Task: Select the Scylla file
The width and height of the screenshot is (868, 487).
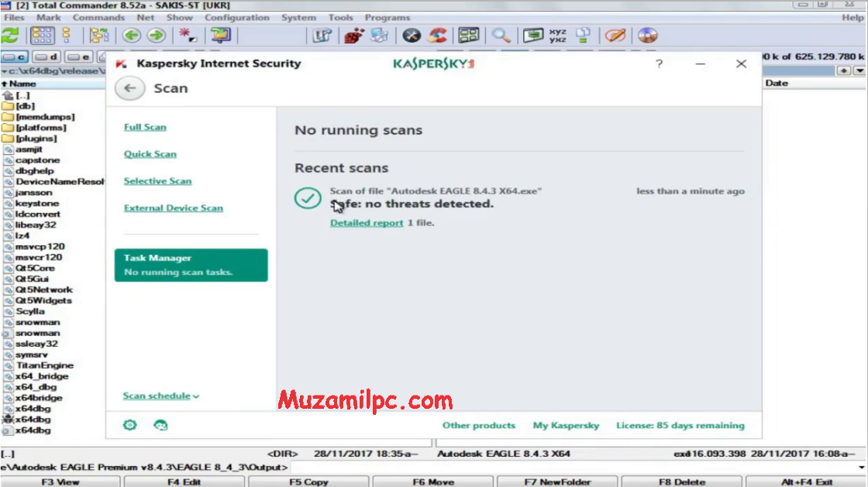Action: tap(24, 311)
